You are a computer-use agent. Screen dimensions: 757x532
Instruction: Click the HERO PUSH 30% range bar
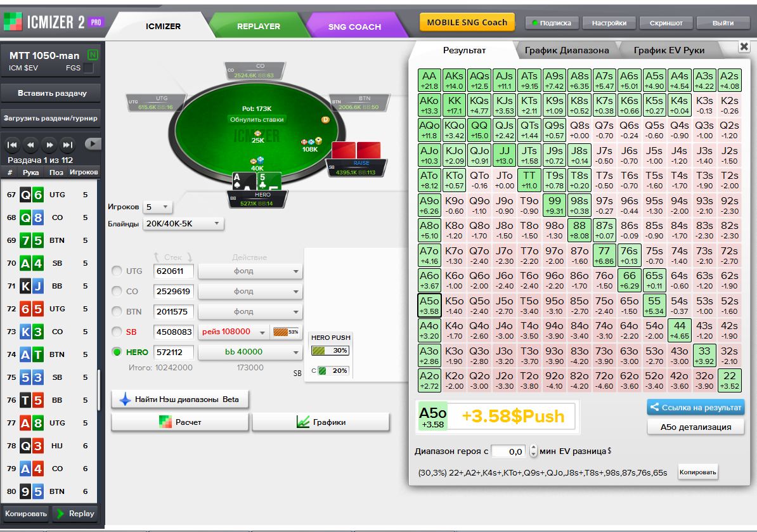(330, 351)
